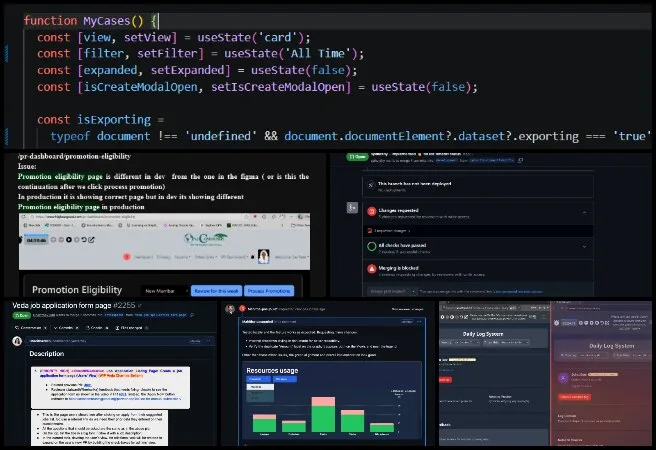This screenshot has height=450, width=656.
Task: Click the green Open badge on the merge-status pull request
Action: tap(357, 157)
